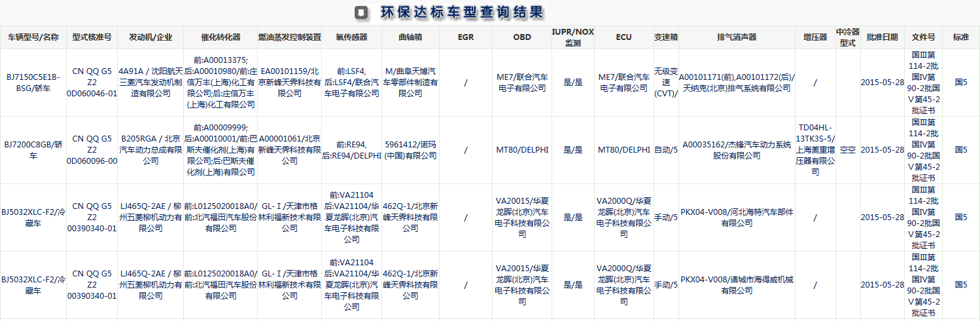Click approval number ending 0D060046-01
This screenshot has height=321, width=980.
tap(92, 83)
